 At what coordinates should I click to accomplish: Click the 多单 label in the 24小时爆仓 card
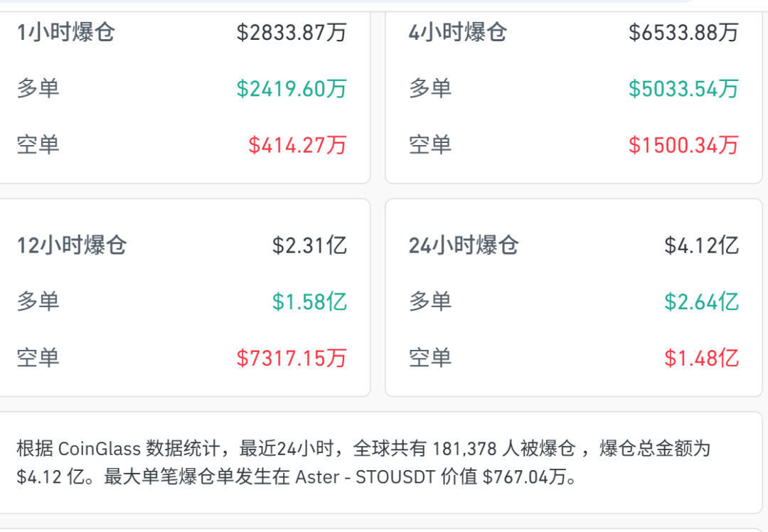[430, 302]
